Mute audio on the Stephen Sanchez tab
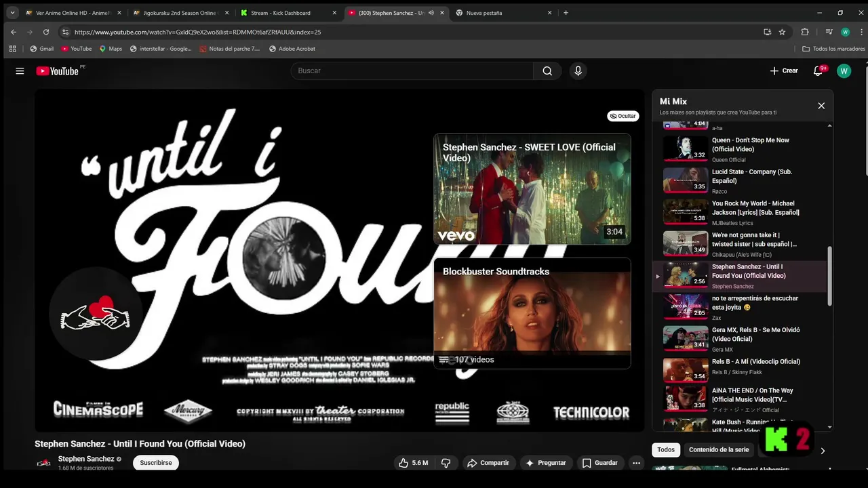Screen dimensions: 868x488 tap(431, 13)
